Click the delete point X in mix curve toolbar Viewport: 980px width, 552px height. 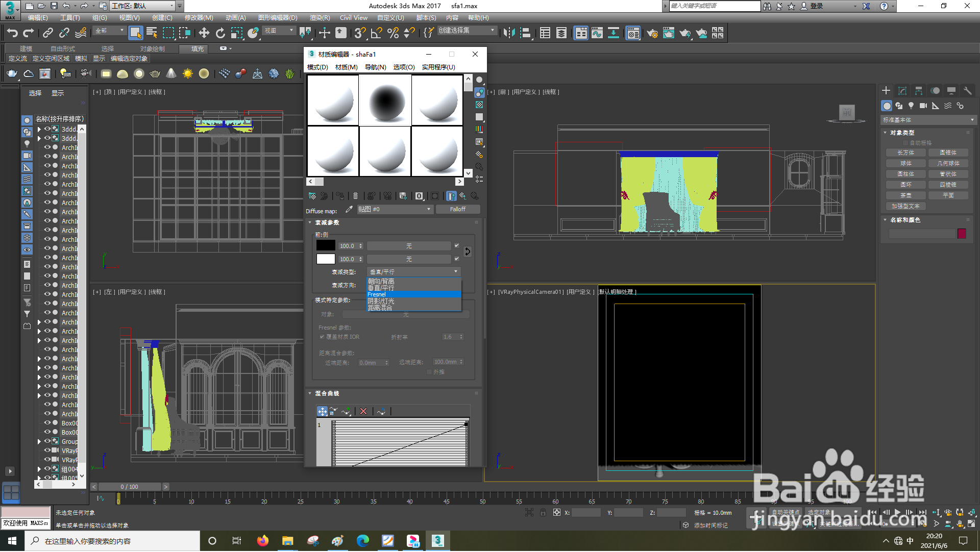[x=363, y=411]
